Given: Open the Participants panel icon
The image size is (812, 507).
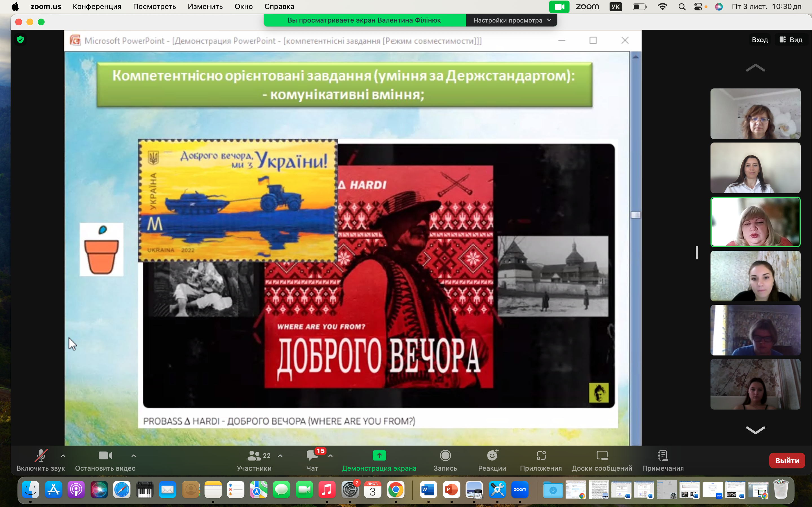Looking at the screenshot, I should (254, 455).
